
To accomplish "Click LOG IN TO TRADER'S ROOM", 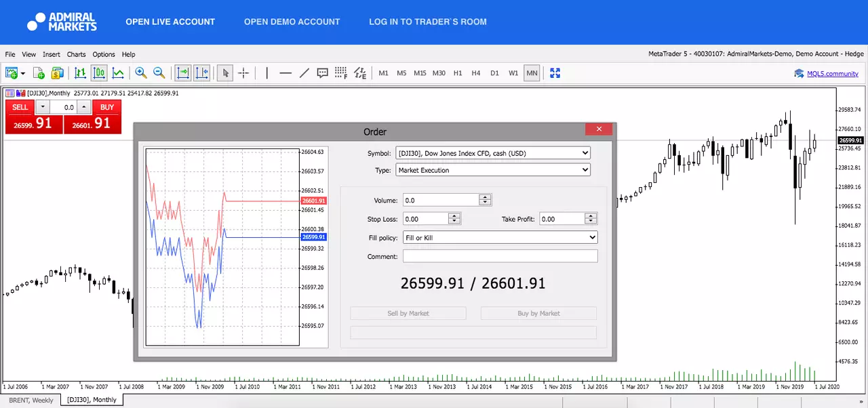I will coord(428,22).
